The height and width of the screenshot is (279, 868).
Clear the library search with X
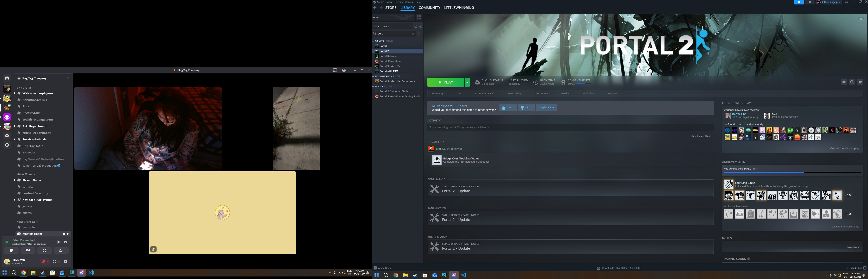[413, 34]
